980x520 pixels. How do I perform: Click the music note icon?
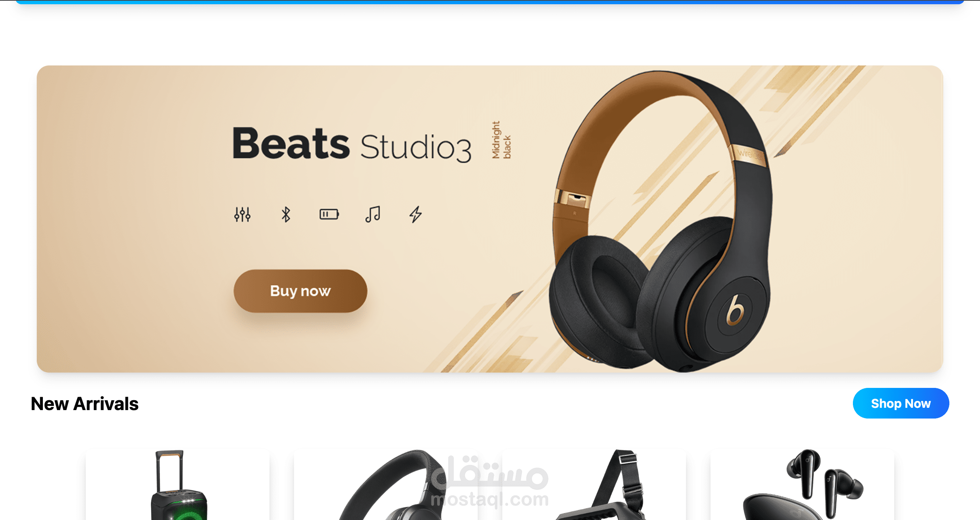pyautogui.click(x=372, y=214)
